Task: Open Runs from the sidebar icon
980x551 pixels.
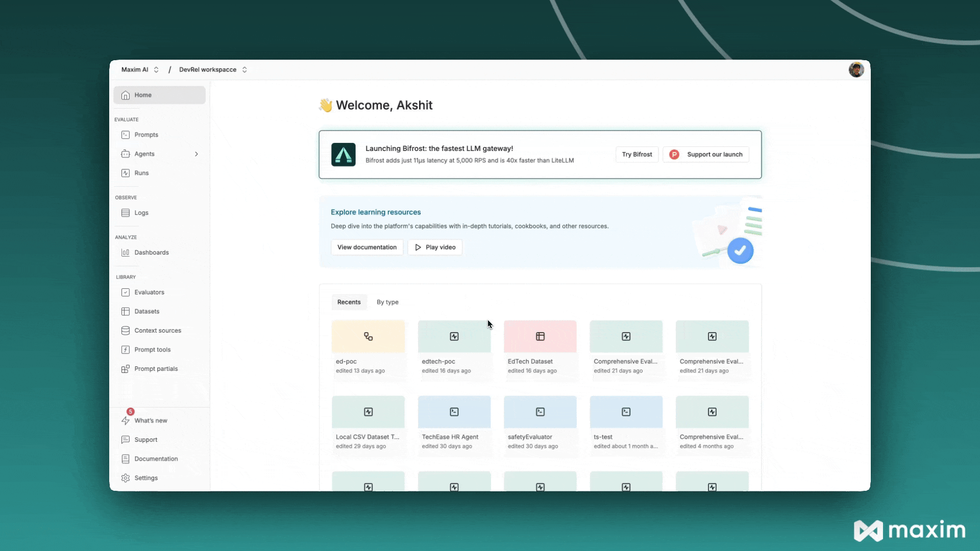Action: [126, 173]
